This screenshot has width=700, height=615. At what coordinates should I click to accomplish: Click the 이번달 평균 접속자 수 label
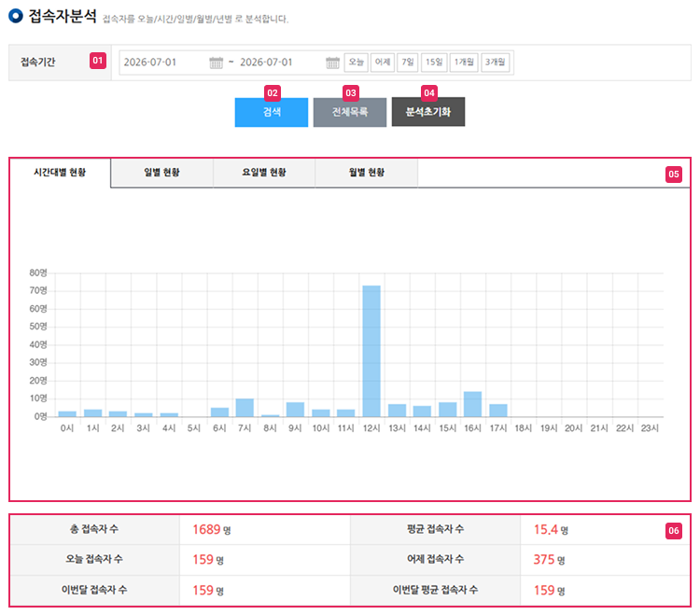(435, 590)
